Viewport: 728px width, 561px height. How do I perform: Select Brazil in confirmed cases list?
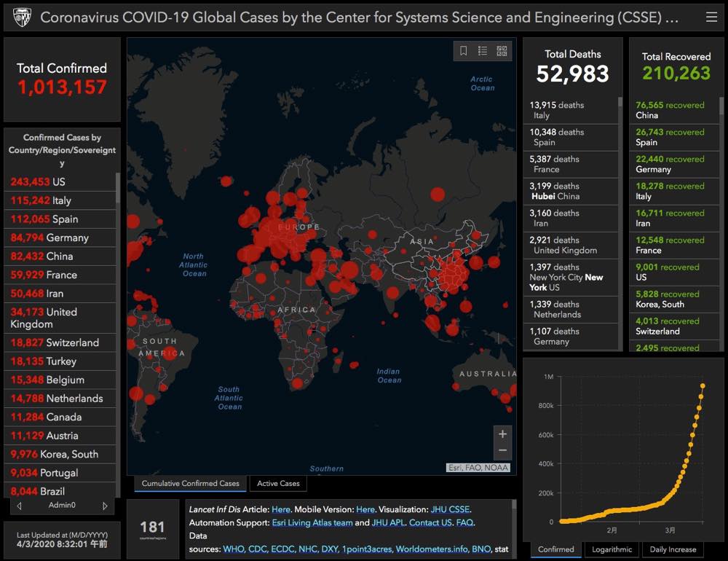point(60,490)
